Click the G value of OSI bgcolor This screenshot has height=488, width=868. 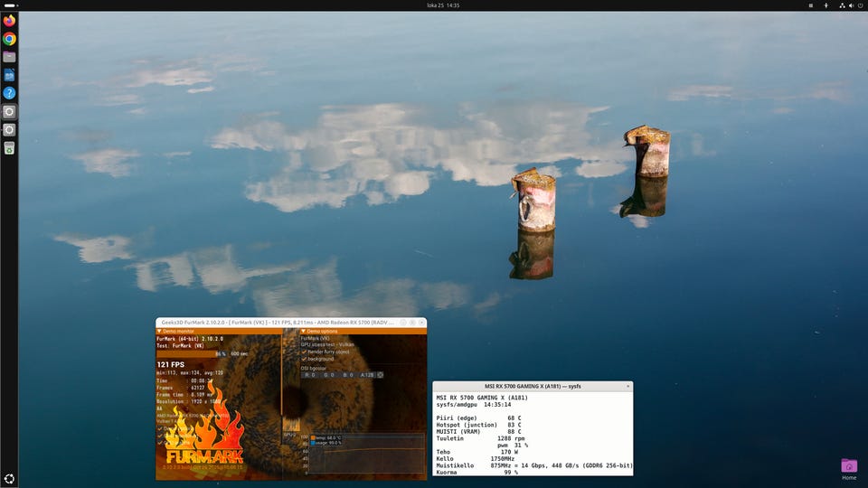[x=329, y=375]
